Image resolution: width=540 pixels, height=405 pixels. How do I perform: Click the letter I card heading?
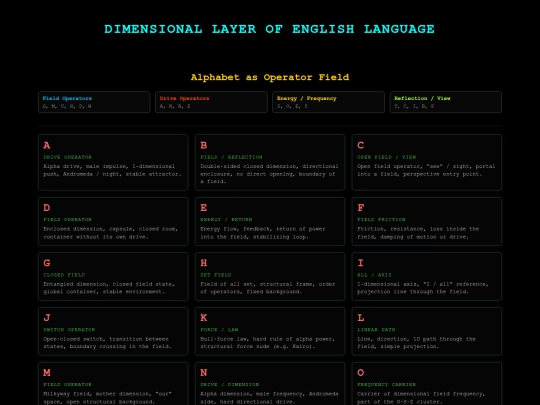[361, 263]
